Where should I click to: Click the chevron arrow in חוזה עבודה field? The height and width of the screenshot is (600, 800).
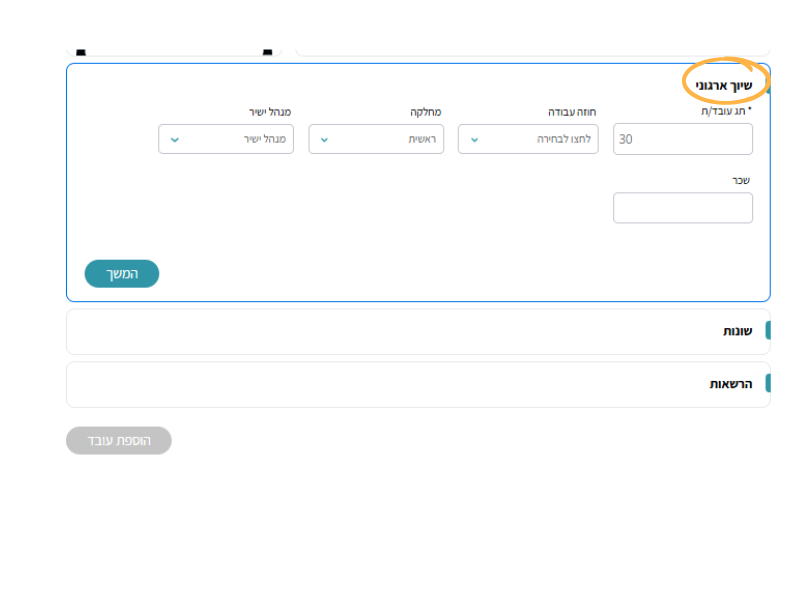pyautogui.click(x=474, y=139)
